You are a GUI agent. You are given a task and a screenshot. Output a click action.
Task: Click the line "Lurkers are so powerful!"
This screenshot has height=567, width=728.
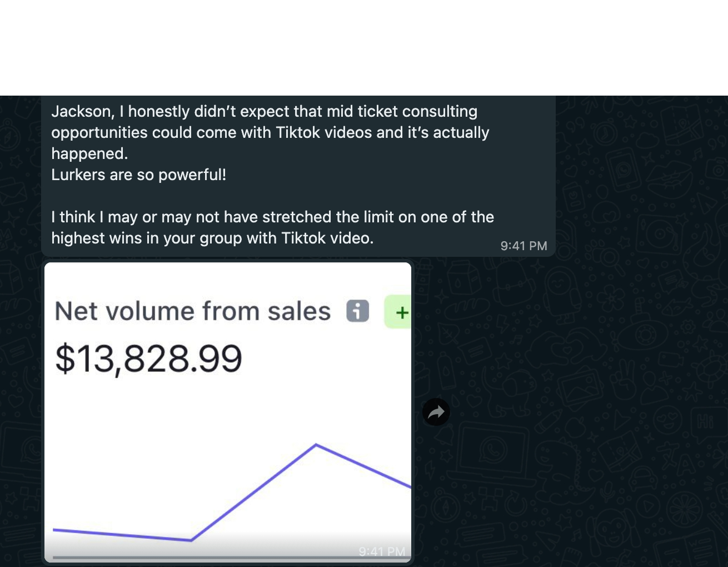pyautogui.click(x=138, y=175)
